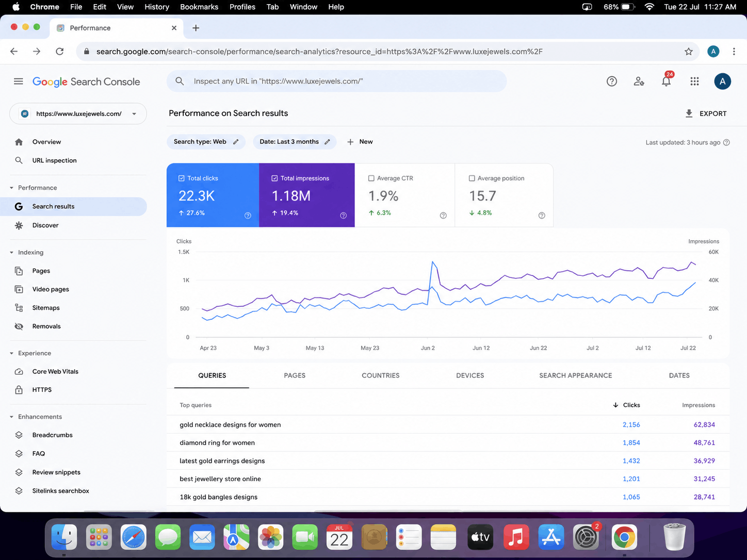Edit the Date filter pencil icon
This screenshot has height=560, width=747.
click(327, 142)
